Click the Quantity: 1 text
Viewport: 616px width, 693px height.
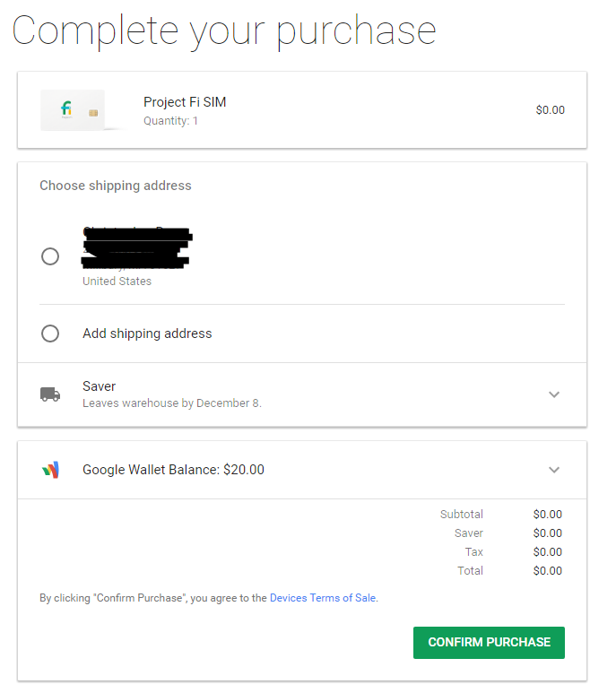pyautogui.click(x=170, y=121)
